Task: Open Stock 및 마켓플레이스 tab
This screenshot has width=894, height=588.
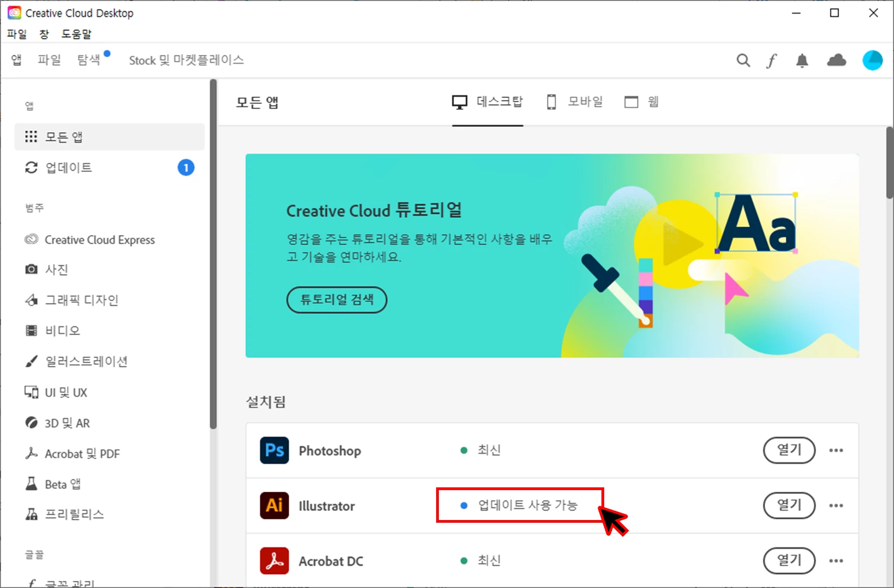Action: (x=186, y=60)
